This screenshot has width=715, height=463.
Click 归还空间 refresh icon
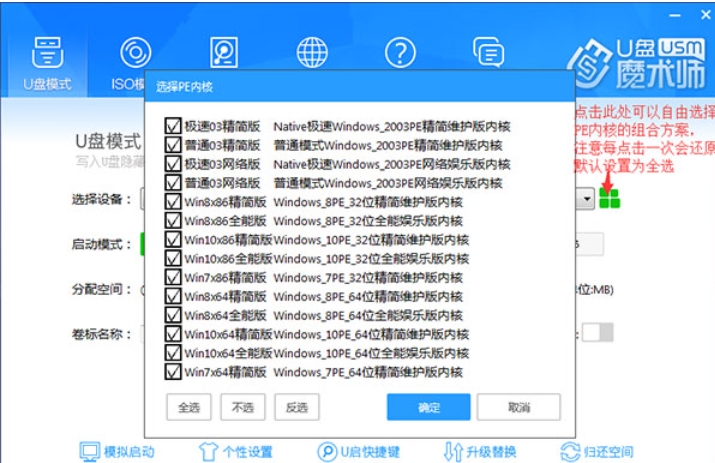pyautogui.click(x=570, y=452)
